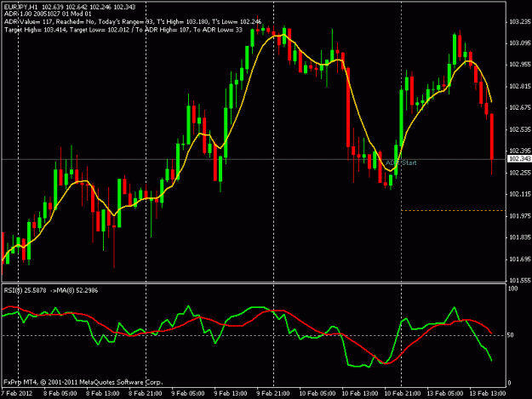Select the 102.955 price scale value
Viewport: 532px width, 399px height.
(x=520, y=65)
